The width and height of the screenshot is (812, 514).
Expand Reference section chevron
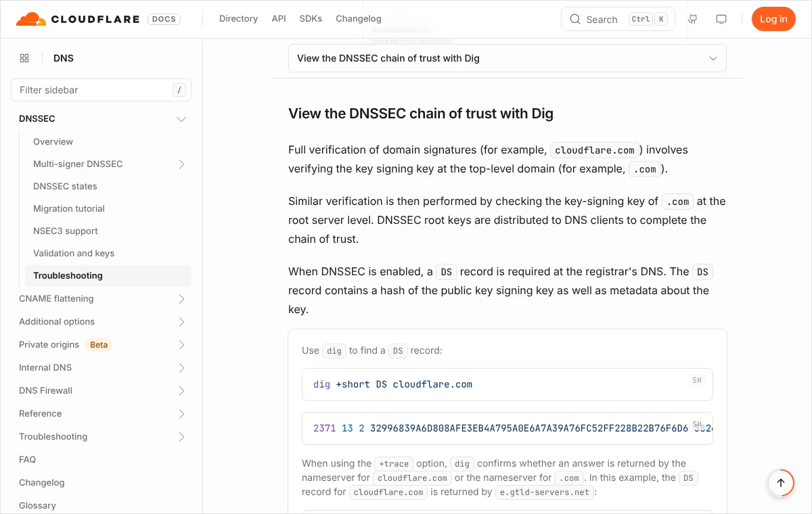click(x=181, y=414)
